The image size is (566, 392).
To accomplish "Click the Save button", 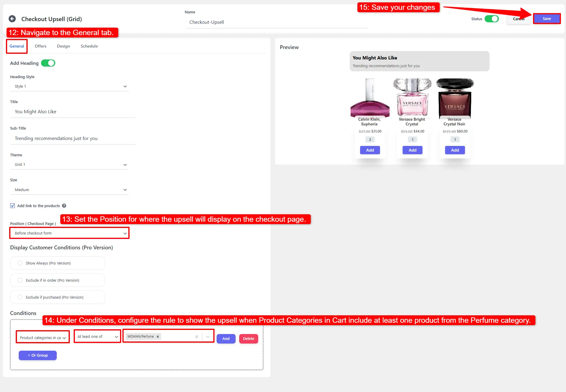I will pos(546,19).
